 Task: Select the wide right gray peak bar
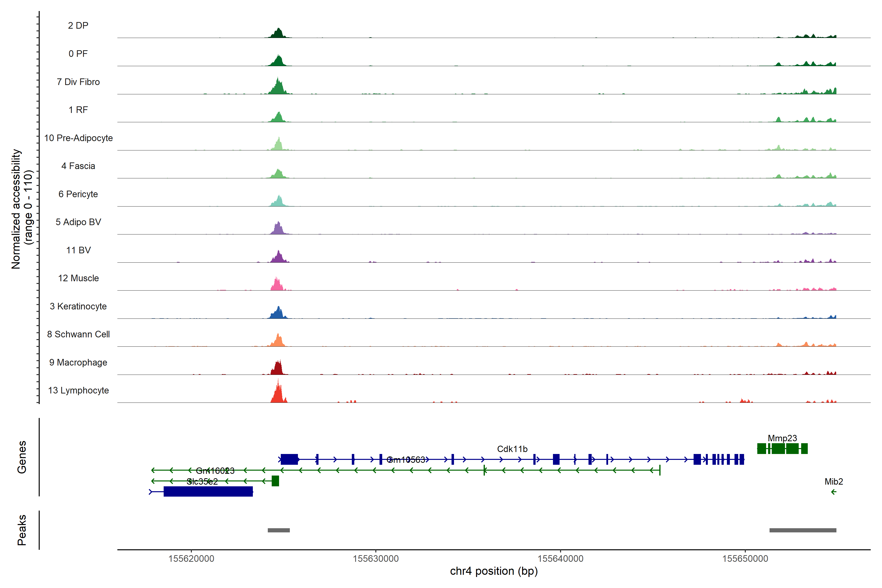[803, 530]
